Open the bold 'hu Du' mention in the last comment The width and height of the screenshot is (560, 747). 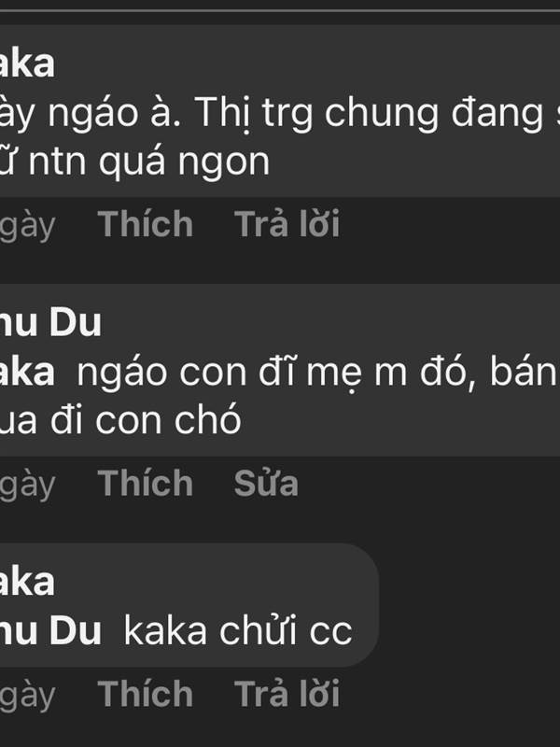[50, 632]
